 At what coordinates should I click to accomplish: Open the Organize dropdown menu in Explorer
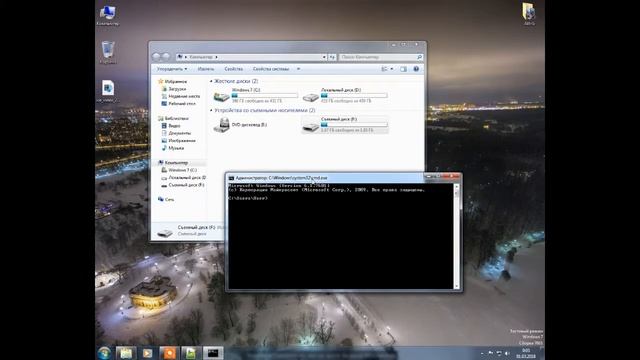[x=172, y=69]
